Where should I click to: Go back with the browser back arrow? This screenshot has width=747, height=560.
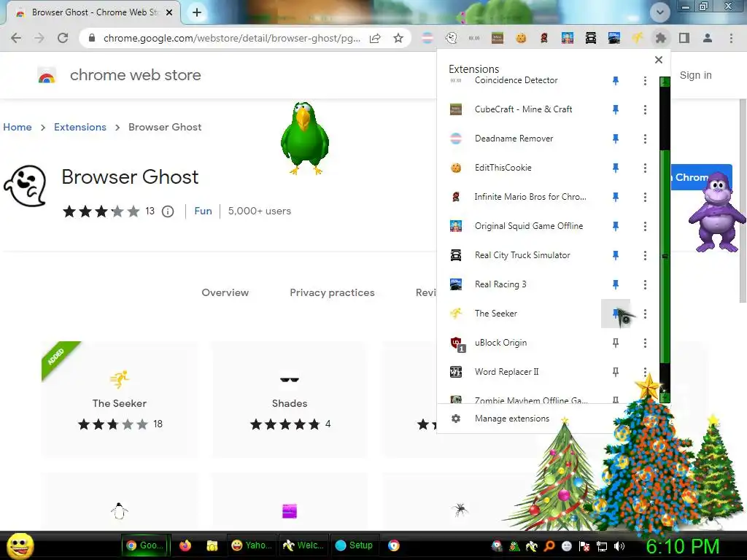coord(16,38)
